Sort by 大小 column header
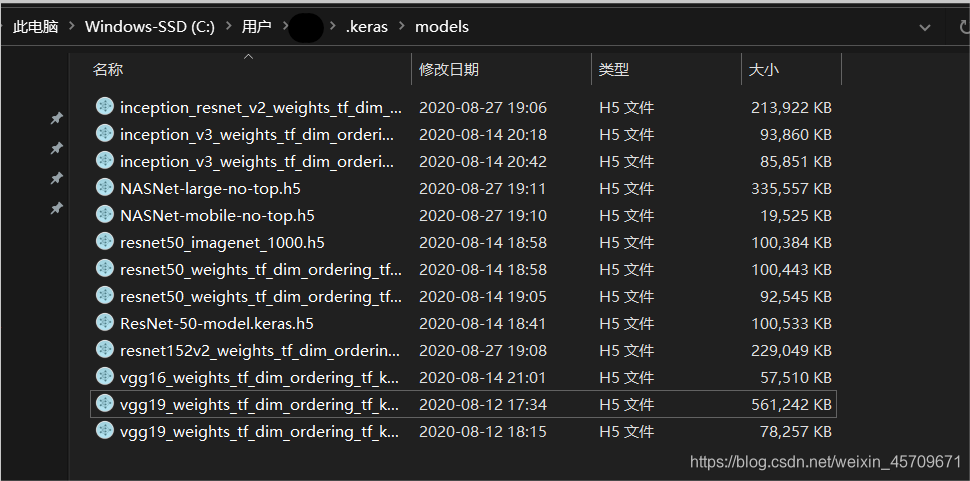Image resolution: width=970 pixels, height=481 pixels. point(763,69)
